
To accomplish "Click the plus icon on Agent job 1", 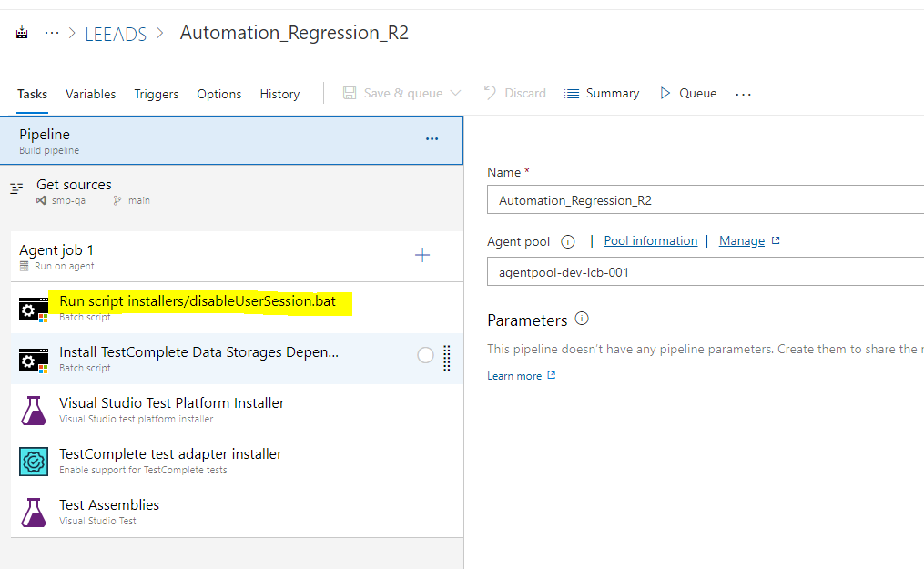I will (422, 256).
